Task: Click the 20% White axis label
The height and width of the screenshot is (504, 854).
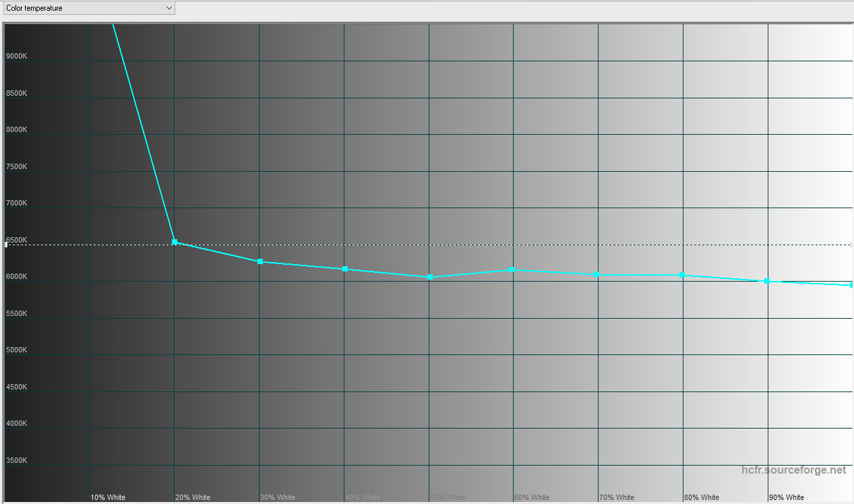Action: coord(193,498)
